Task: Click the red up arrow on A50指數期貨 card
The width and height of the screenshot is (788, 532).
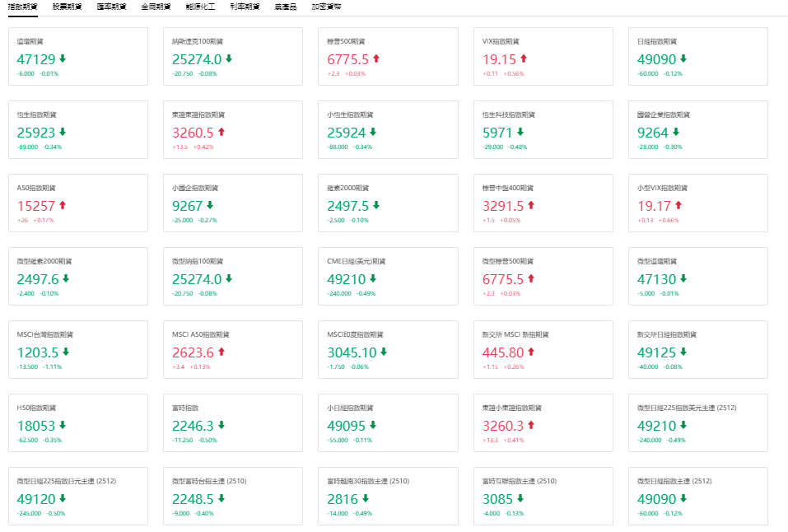Action: (x=63, y=205)
